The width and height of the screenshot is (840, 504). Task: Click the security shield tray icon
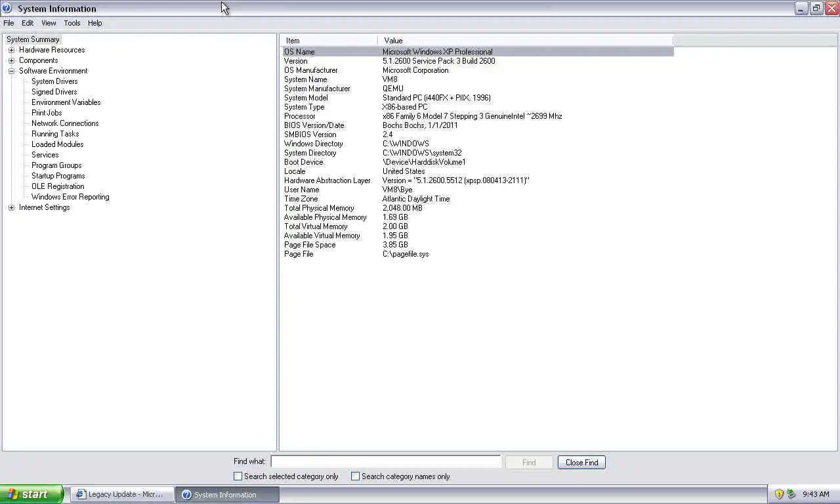tap(779, 494)
